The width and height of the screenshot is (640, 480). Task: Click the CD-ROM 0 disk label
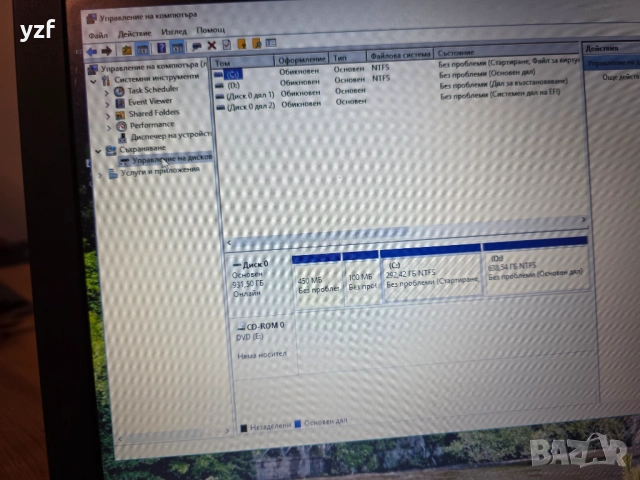pos(262,327)
